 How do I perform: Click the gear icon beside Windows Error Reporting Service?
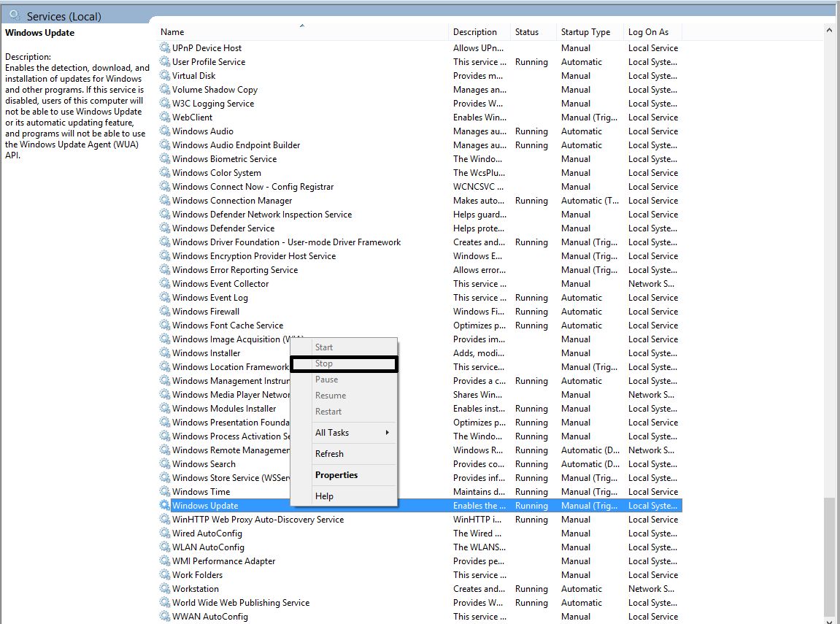pos(164,269)
